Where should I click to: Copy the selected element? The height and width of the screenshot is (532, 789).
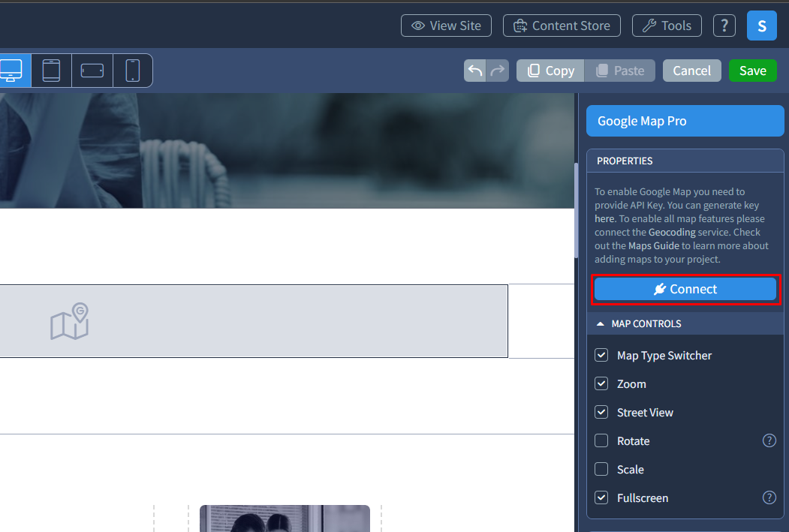[550, 71]
